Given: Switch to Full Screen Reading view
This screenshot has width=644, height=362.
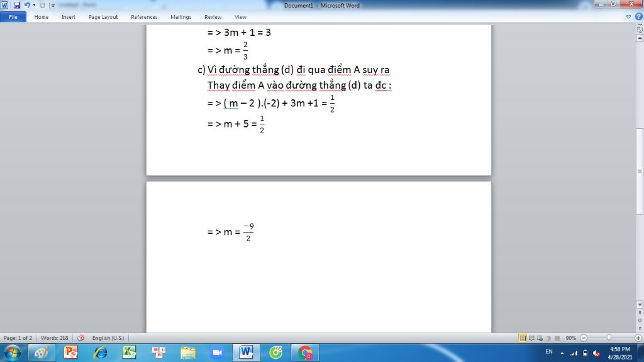Looking at the screenshot, I should pos(531,338).
